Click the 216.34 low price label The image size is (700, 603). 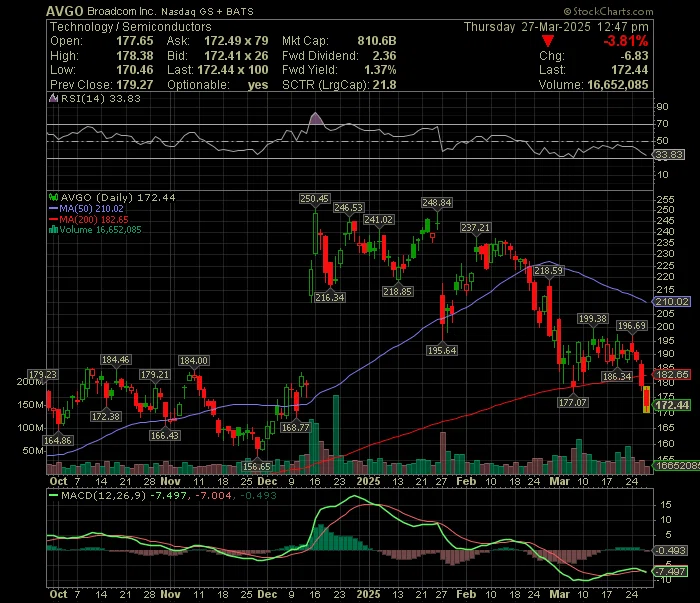click(329, 298)
